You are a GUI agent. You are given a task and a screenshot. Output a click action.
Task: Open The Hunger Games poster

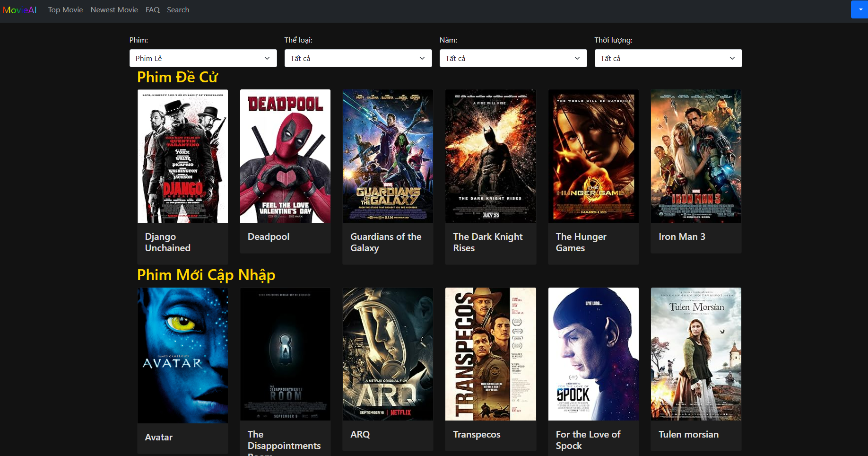593,156
